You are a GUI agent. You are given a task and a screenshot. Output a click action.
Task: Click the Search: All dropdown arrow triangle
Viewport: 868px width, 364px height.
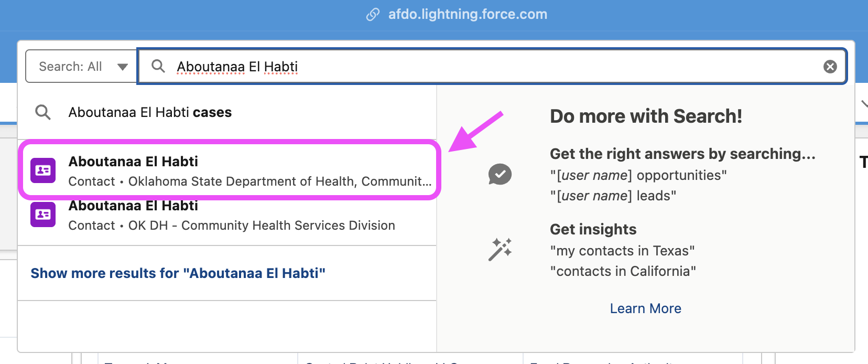(123, 66)
